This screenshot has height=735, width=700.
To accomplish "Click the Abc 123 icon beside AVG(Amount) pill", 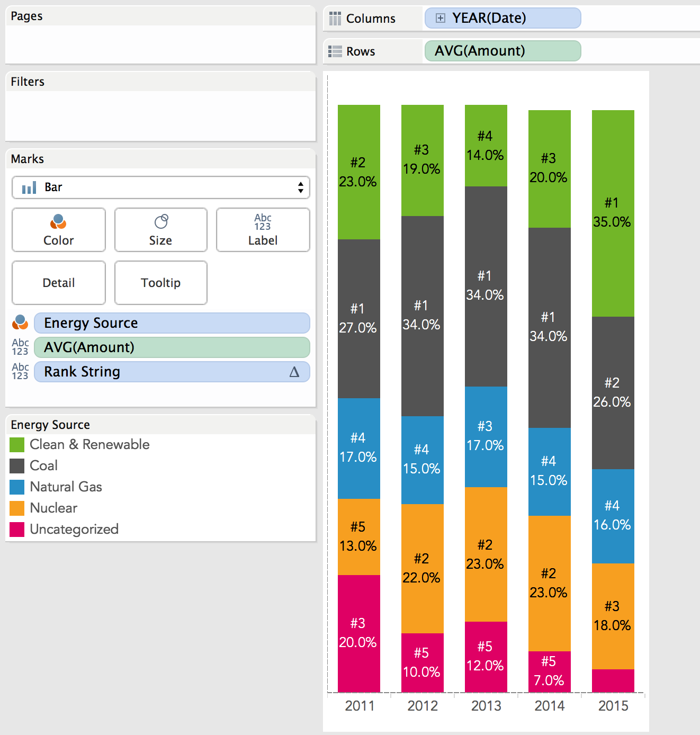I will [x=20, y=347].
